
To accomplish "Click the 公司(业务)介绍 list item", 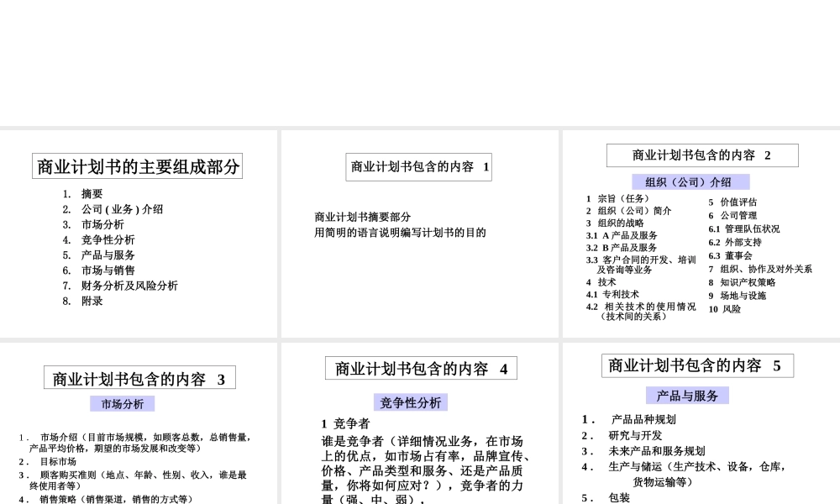I will pos(118,209).
